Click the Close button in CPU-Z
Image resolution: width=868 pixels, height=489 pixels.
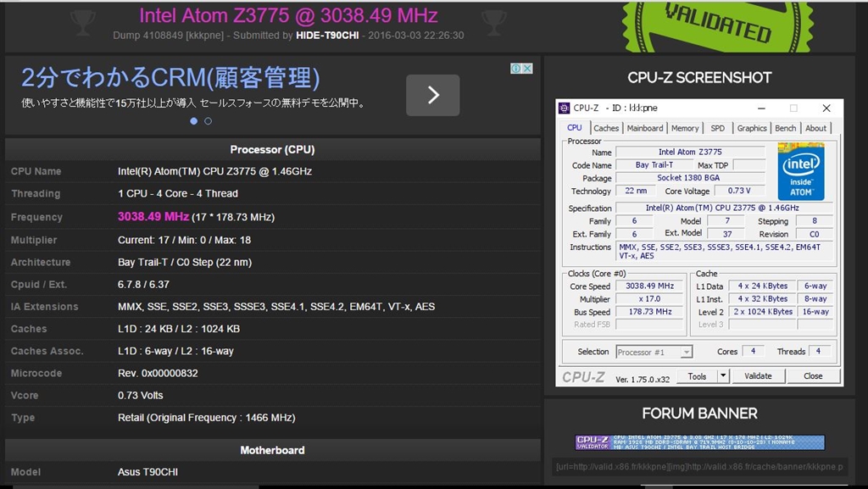813,376
